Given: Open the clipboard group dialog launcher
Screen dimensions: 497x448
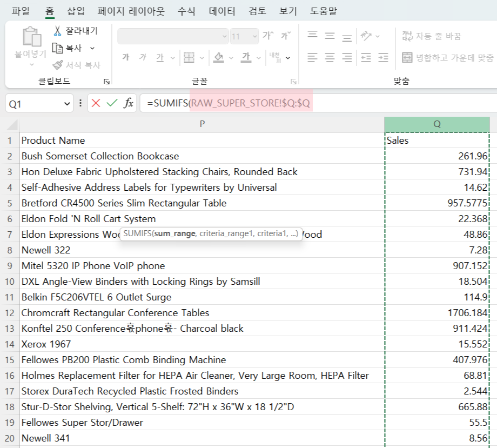Looking at the screenshot, I should tap(106, 82).
